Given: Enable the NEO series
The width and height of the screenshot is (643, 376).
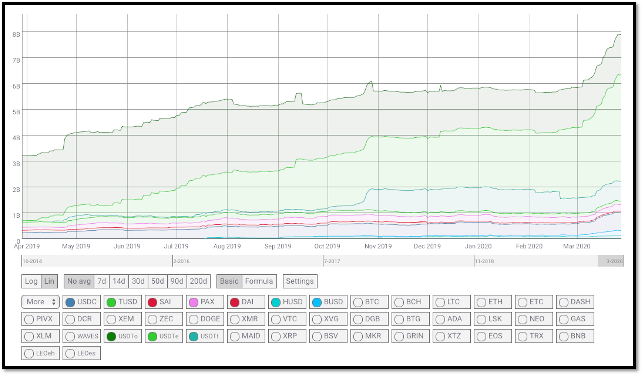Looking at the screenshot, I should pos(534,319).
